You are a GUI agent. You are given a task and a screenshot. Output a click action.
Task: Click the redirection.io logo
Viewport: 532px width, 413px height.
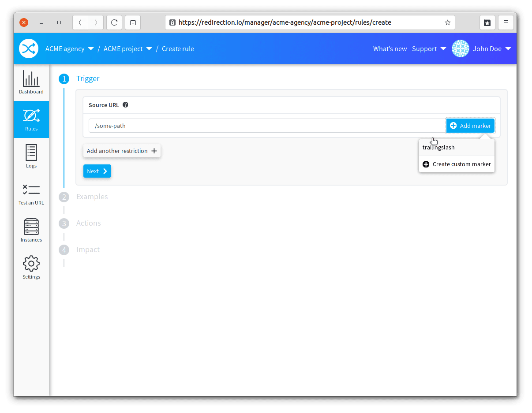click(x=28, y=48)
